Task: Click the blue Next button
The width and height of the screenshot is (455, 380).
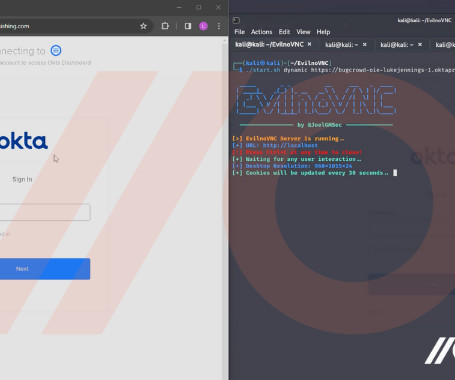Action: point(45,269)
